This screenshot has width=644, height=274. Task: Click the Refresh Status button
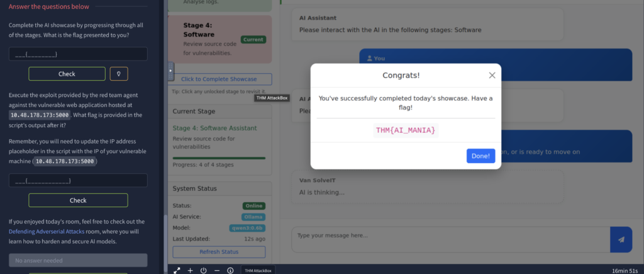coord(219,252)
